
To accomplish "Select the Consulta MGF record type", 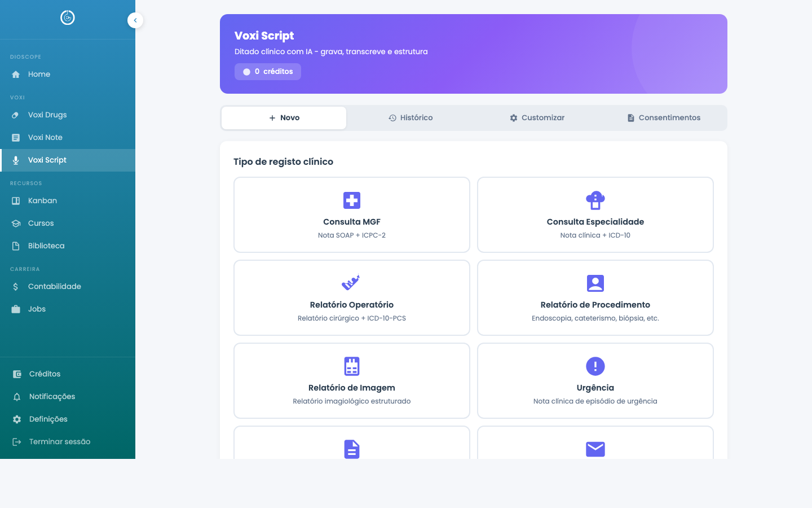I will pyautogui.click(x=351, y=214).
